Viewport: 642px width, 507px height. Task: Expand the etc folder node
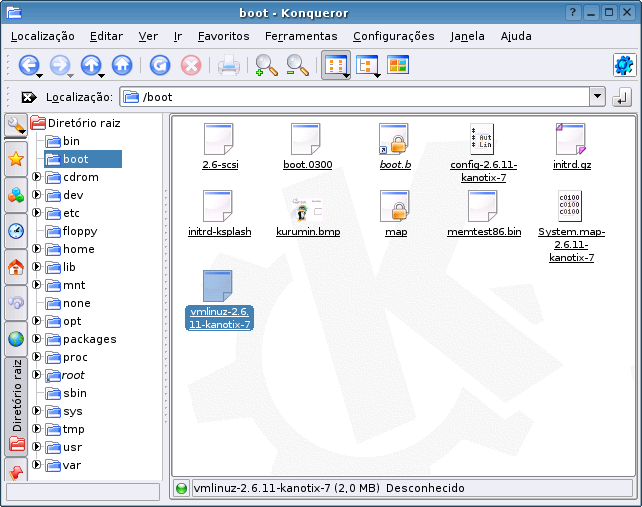point(37,213)
